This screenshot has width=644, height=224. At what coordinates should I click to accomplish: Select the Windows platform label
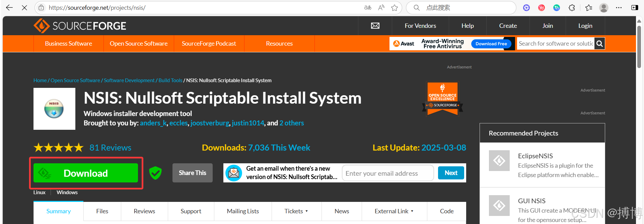tap(67, 192)
